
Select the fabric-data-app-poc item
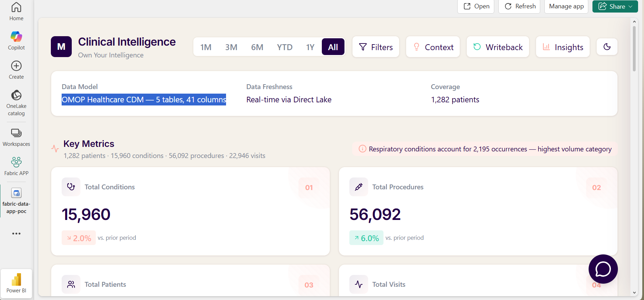pyautogui.click(x=16, y=201)
